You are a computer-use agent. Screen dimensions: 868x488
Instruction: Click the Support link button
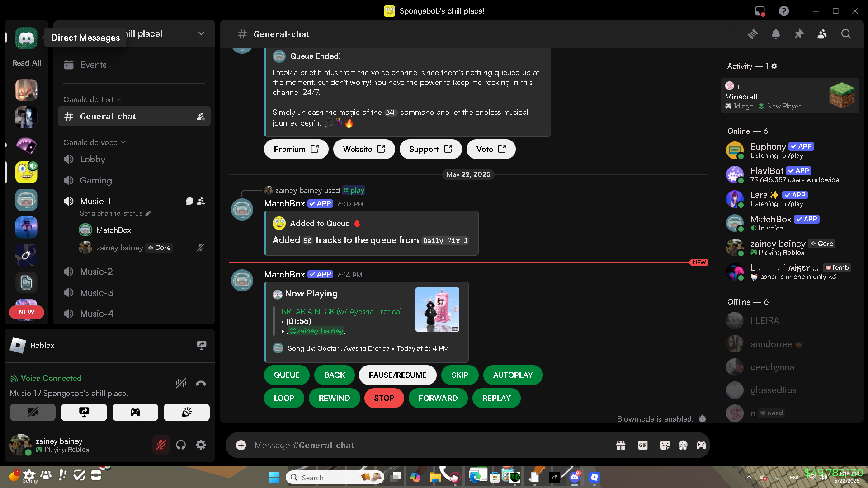pos(430,149)
